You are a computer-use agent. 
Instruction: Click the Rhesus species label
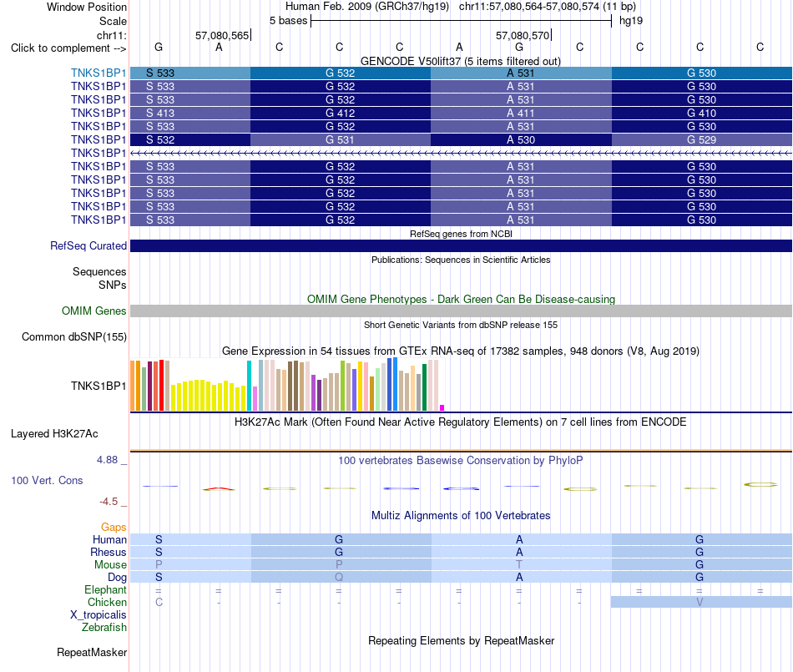click(x=109, y=552)
